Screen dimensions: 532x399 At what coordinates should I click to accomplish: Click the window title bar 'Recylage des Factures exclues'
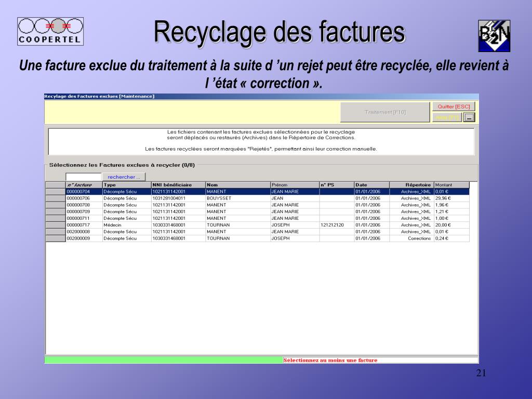[x=262, y=96]
